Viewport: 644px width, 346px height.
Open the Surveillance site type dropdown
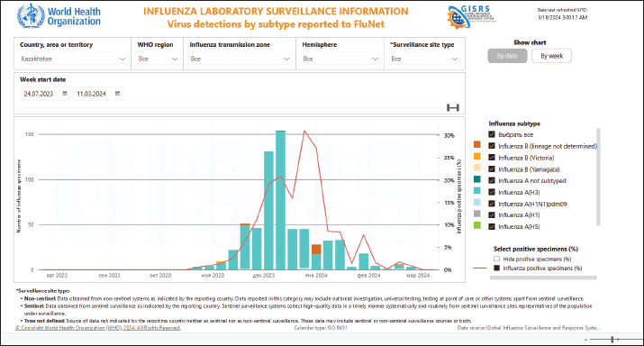[x=424, y=59]
